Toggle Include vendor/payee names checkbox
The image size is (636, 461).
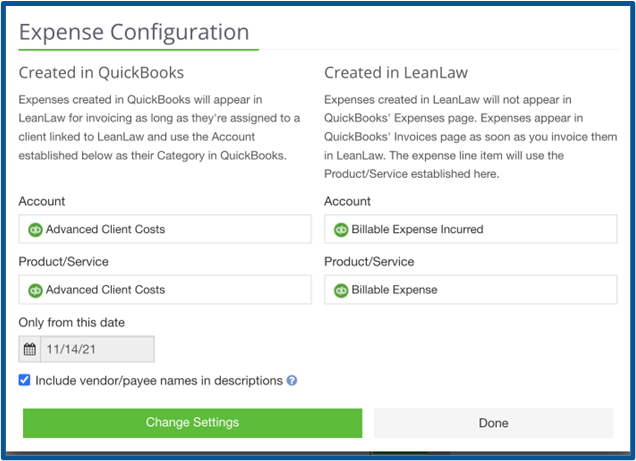coord(25,380)
